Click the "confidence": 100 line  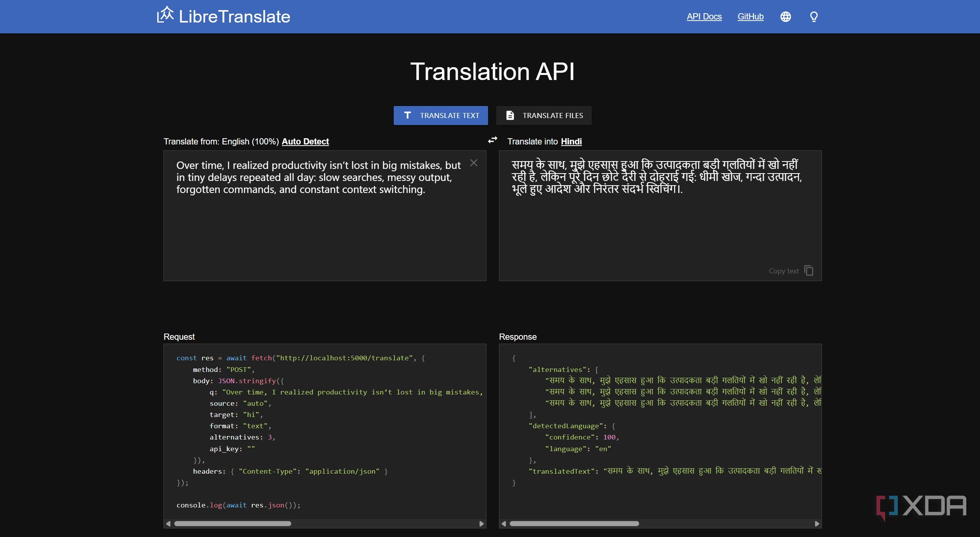pos(582,437)
